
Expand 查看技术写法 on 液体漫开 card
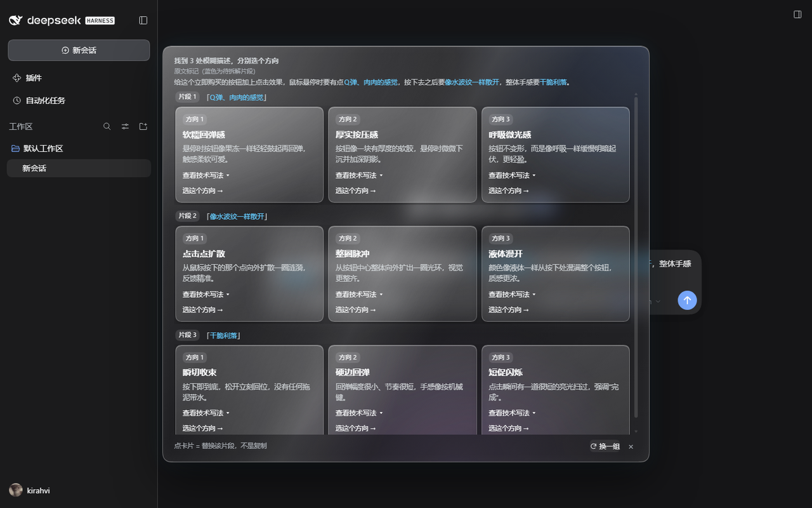click(x=512, y=295)
